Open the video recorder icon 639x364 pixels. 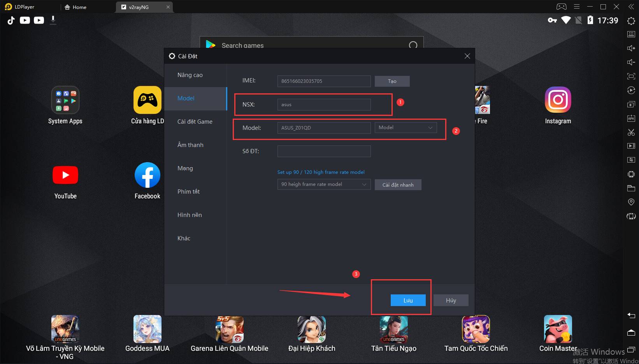(631, 146)
